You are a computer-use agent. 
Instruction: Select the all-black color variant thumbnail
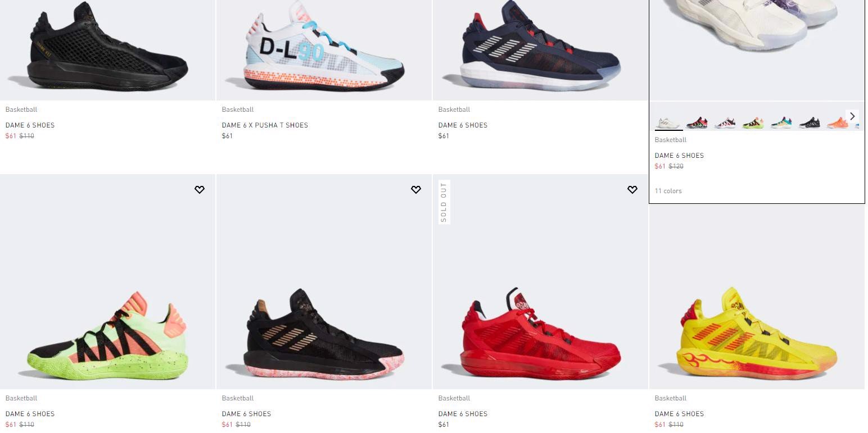(810, 123)
